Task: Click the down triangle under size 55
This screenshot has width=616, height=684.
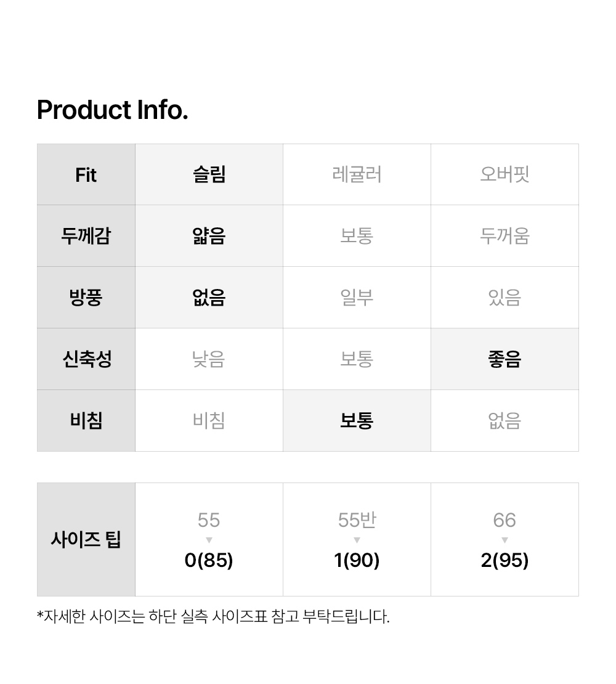Action: [209, 540]
